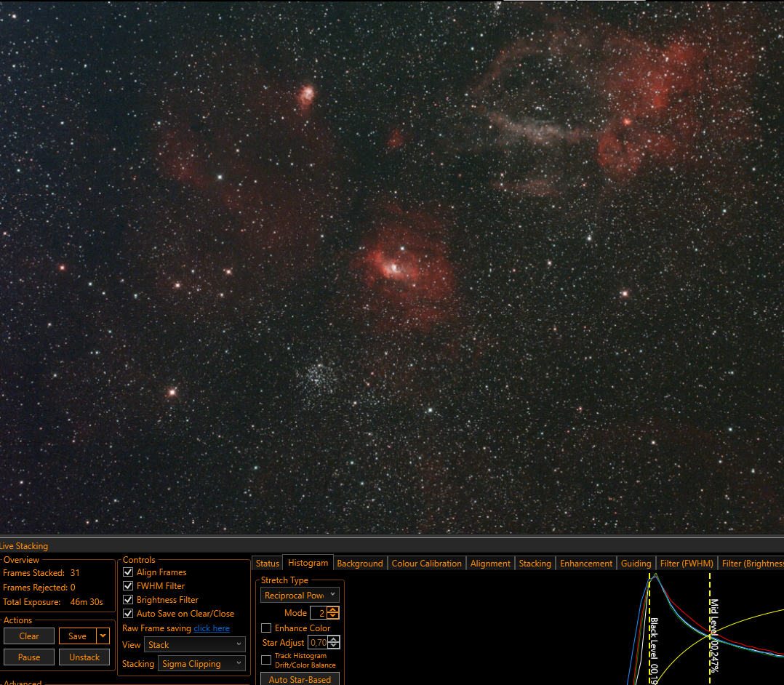The image size is (784, 685).
Task: Open the Stacking tab
Action: [535, 563]
